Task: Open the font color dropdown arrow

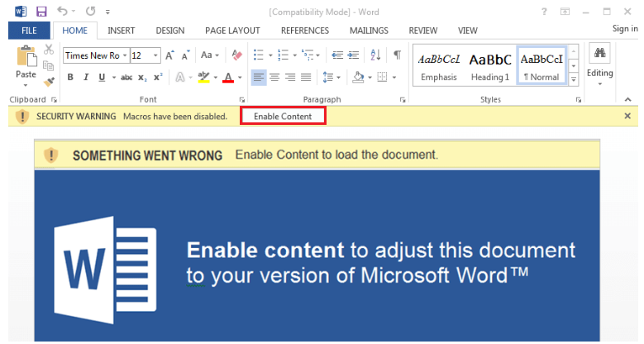Action: [x=240, y=77]
